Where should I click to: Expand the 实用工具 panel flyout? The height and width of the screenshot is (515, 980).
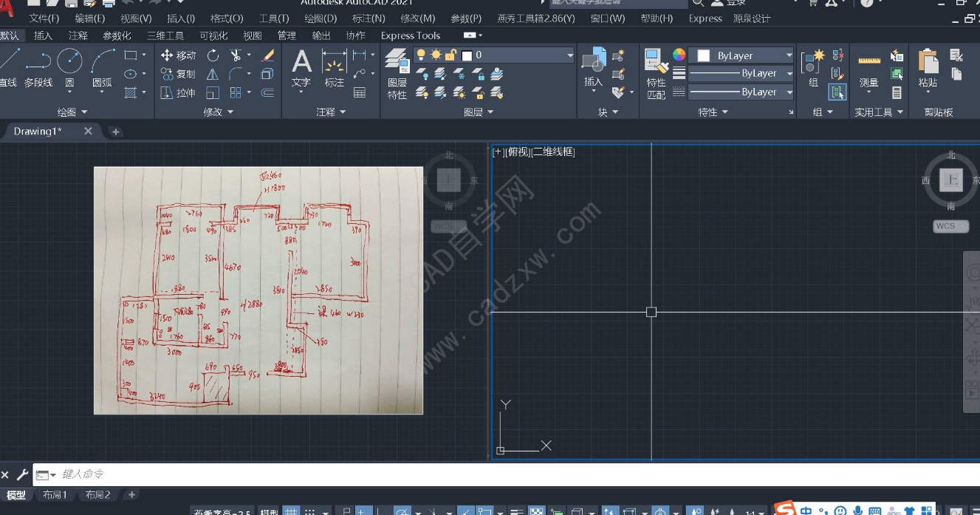point(880,112)
